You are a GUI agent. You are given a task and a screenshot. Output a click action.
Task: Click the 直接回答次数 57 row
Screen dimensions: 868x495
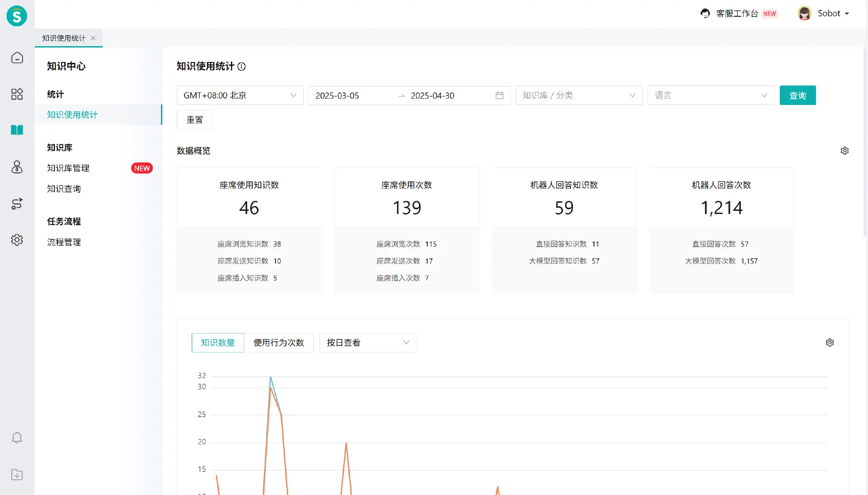point(720,244)
